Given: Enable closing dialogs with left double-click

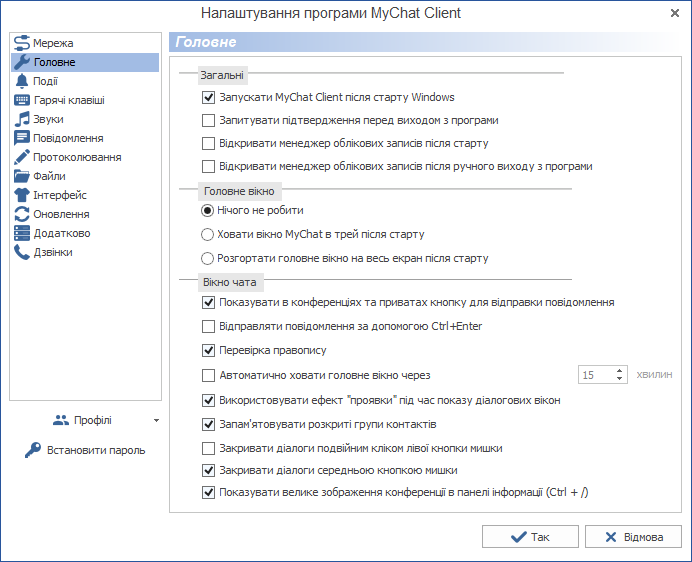Looking at the screenshot, I should (x=208, y=449).
